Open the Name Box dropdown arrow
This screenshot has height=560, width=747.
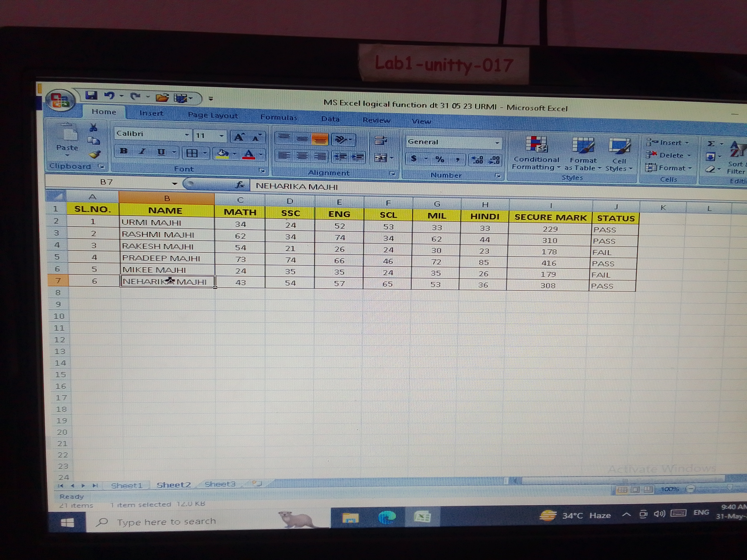click(x=175, y=183)
